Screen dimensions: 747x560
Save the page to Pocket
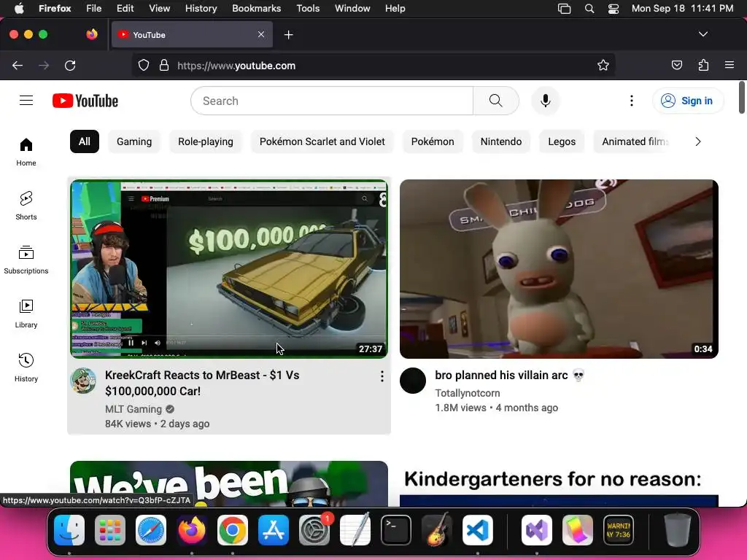click(x=676, y=65)
